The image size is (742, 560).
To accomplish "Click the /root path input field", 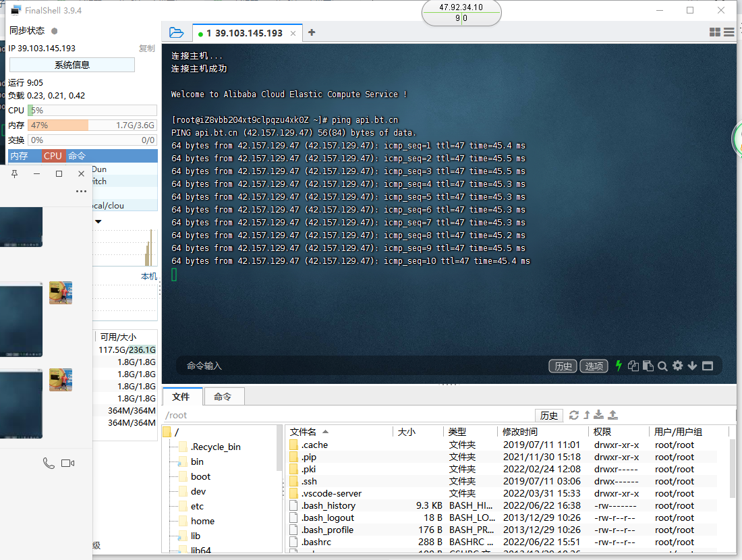I will 348,415.
